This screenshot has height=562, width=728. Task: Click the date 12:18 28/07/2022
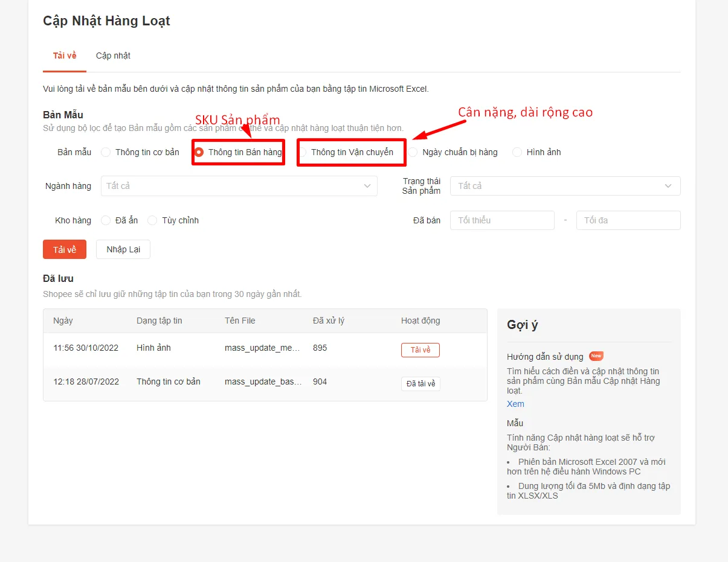(x=86, y=382)
